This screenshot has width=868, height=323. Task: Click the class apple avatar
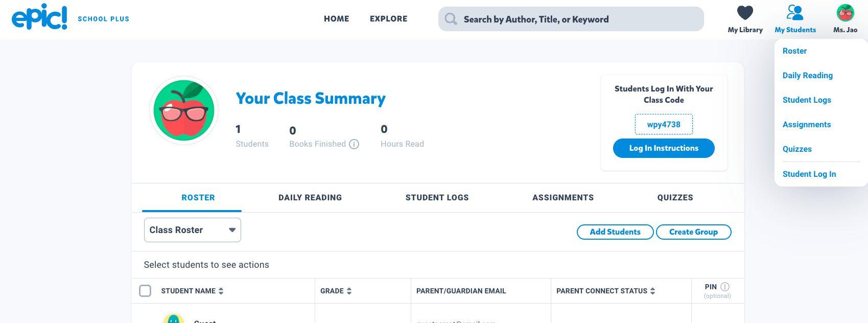pyautogui.click(x=184, y=110)
